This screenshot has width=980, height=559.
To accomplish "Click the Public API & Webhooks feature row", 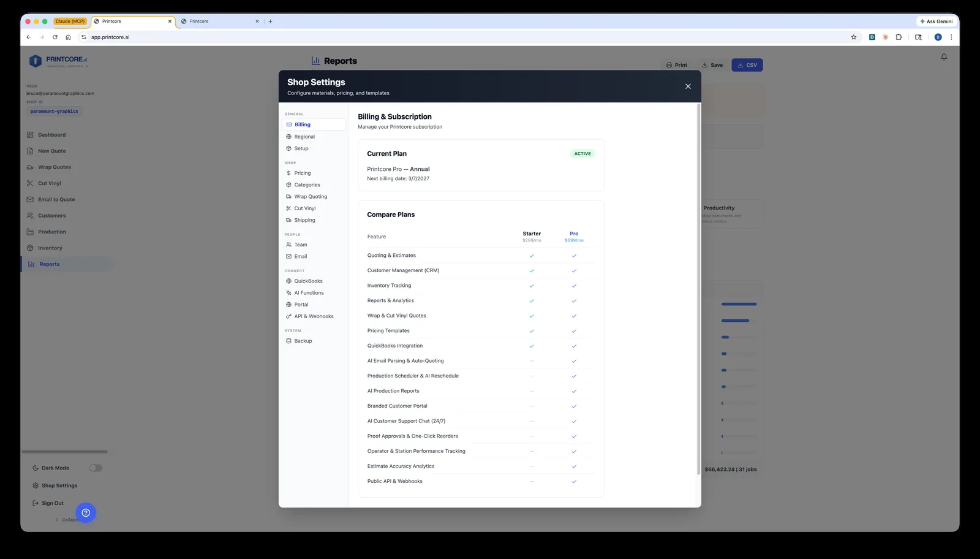I will pos(481,481).
